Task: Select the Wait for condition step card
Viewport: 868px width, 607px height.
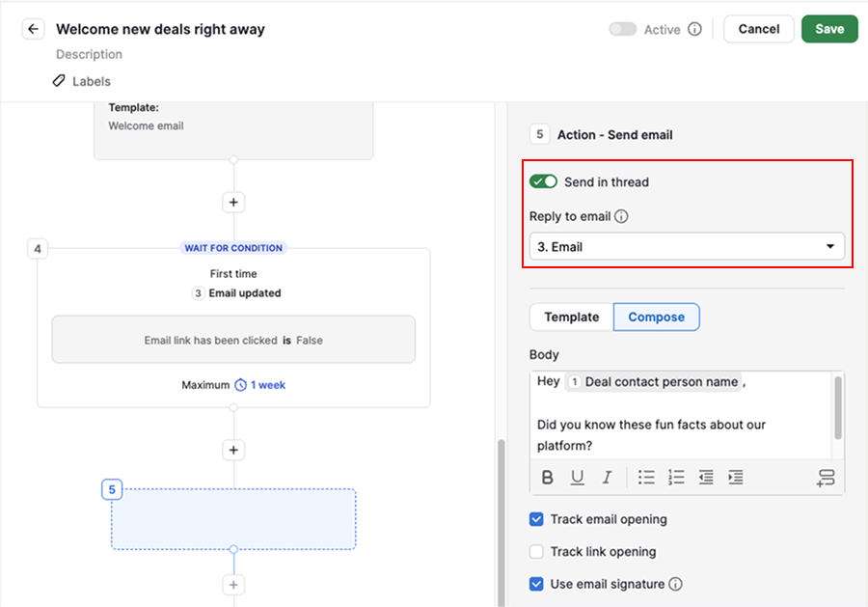Action: 233,328
